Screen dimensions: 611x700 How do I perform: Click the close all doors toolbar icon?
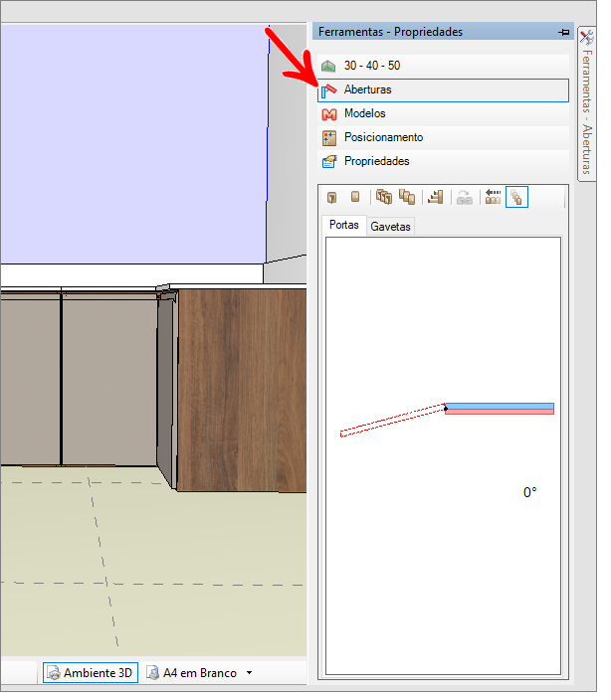407,197
